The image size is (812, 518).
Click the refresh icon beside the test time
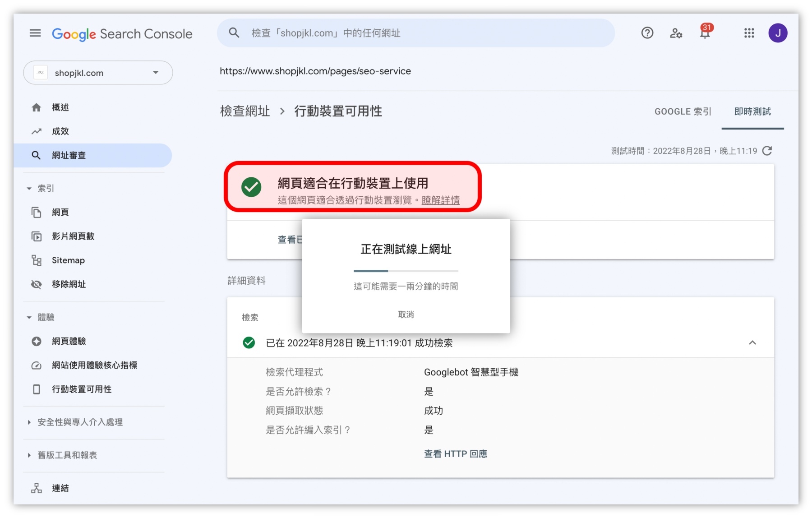(767, 151)
